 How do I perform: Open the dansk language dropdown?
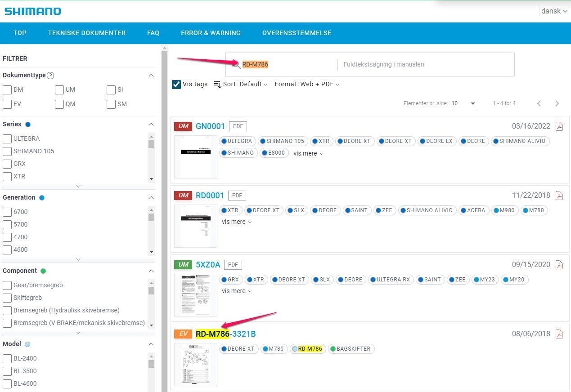(x=554, y=11)
